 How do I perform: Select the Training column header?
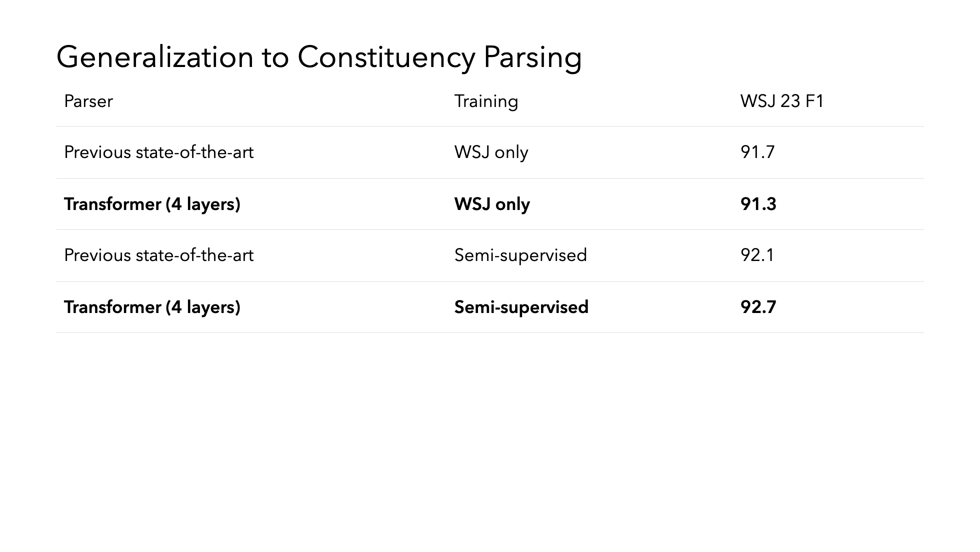coord(486,101)
